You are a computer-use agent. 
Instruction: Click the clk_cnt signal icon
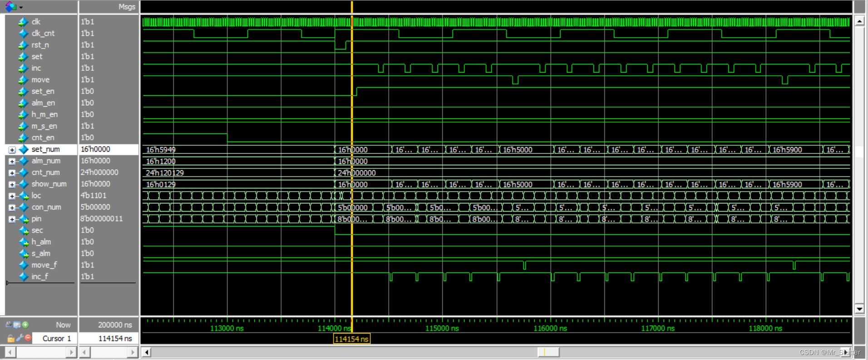(23, 34)
